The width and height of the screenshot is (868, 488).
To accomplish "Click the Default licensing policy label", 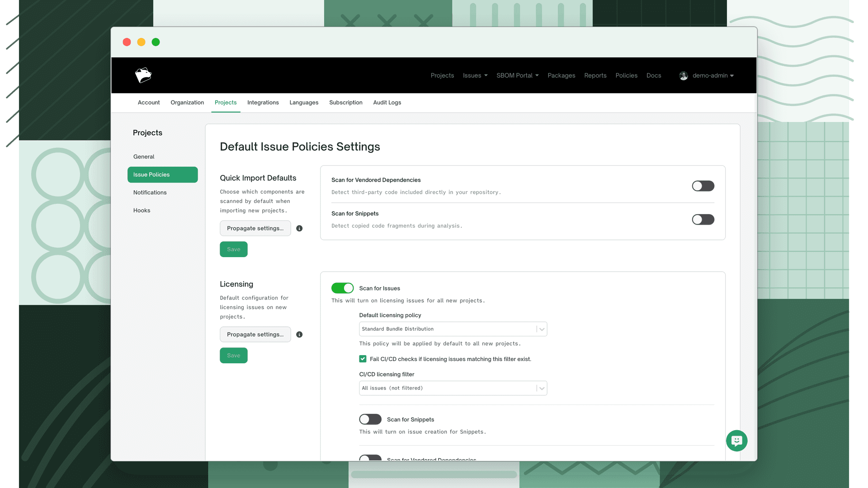I will click(390, 315).
